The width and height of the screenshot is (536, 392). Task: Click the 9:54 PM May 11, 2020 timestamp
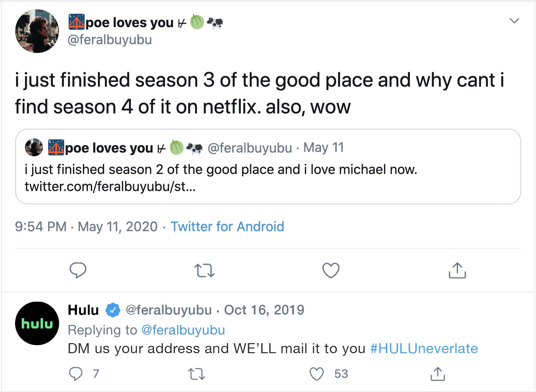click(86, 226)
